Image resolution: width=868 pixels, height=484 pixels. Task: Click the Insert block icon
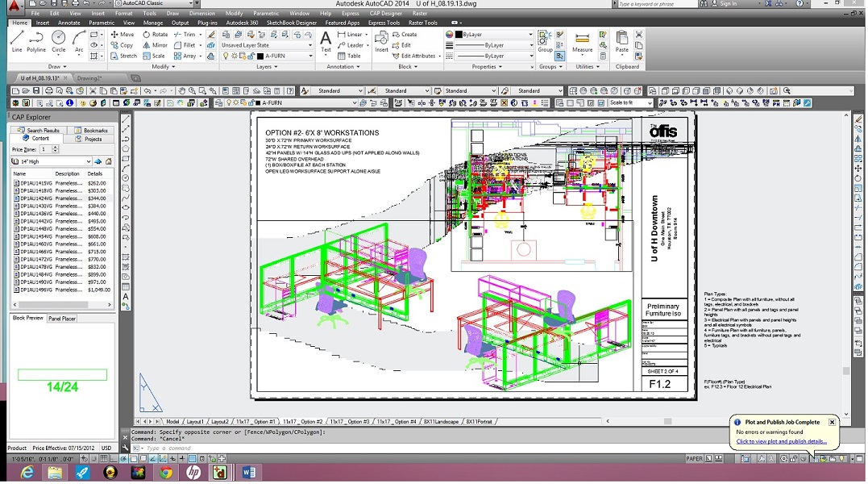(x=381, y=40)
